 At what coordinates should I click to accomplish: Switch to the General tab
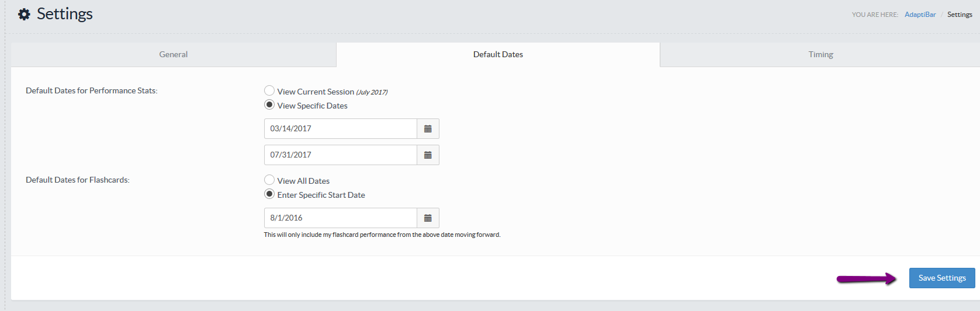174,54
